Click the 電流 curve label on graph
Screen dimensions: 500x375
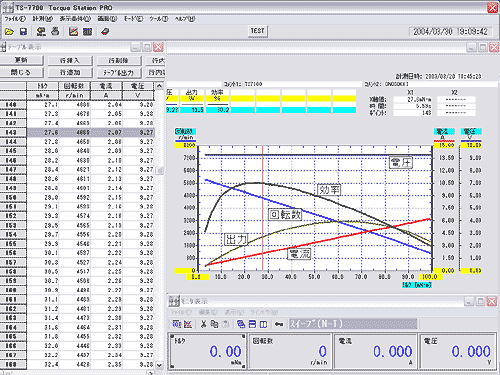point(299,254)
